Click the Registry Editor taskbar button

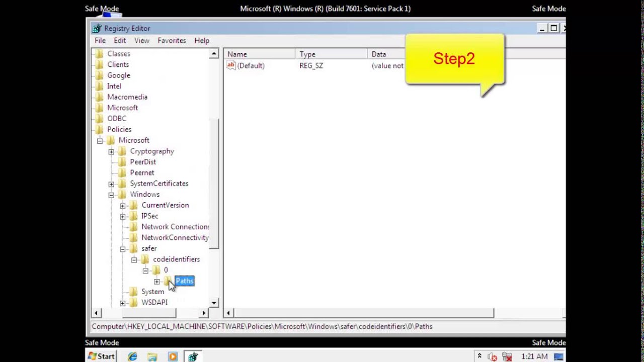point(193,356)
